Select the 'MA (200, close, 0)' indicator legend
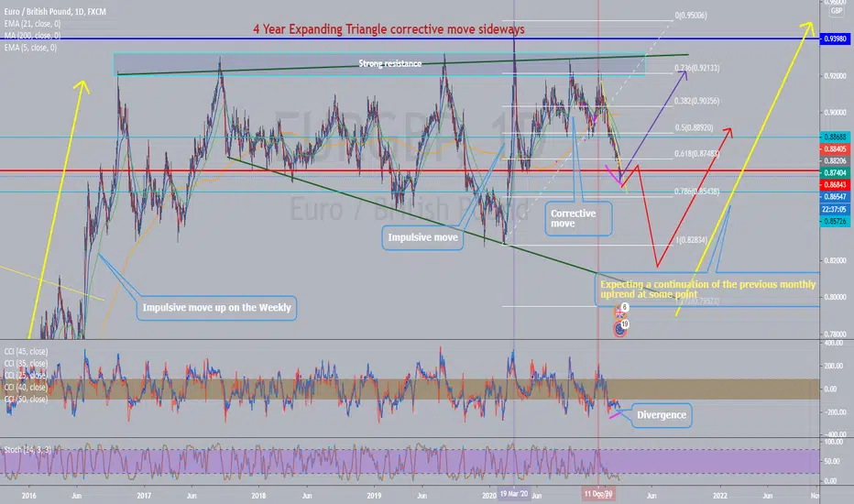This screenshot has height=504, width=854. (33, 36)
